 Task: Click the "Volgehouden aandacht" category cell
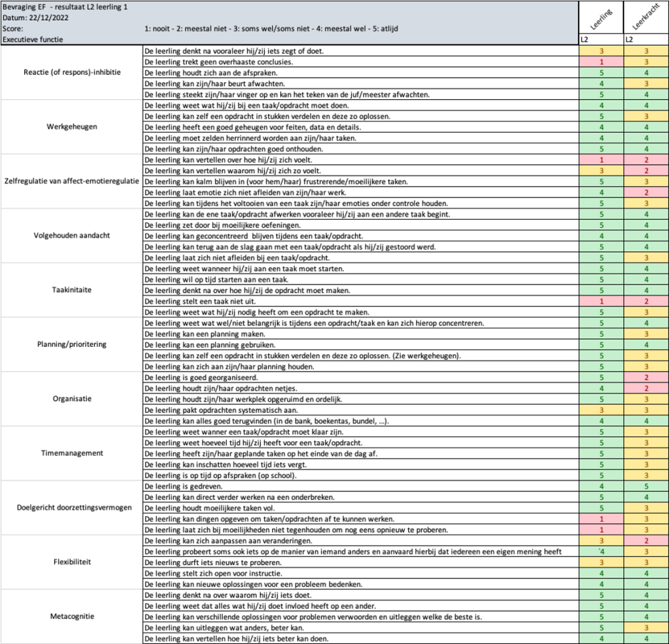tap(72, 236)
